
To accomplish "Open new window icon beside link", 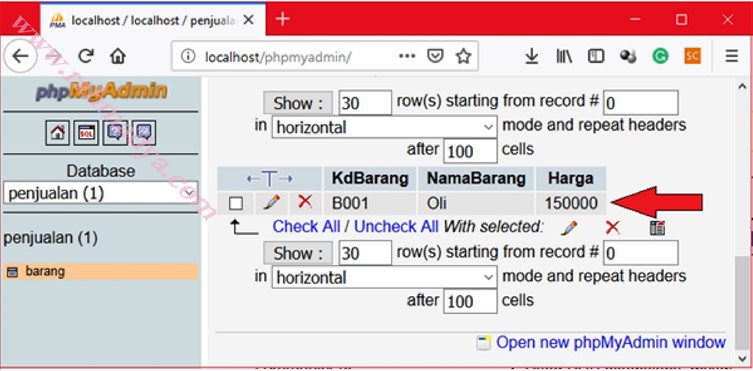I will (484, 343).
